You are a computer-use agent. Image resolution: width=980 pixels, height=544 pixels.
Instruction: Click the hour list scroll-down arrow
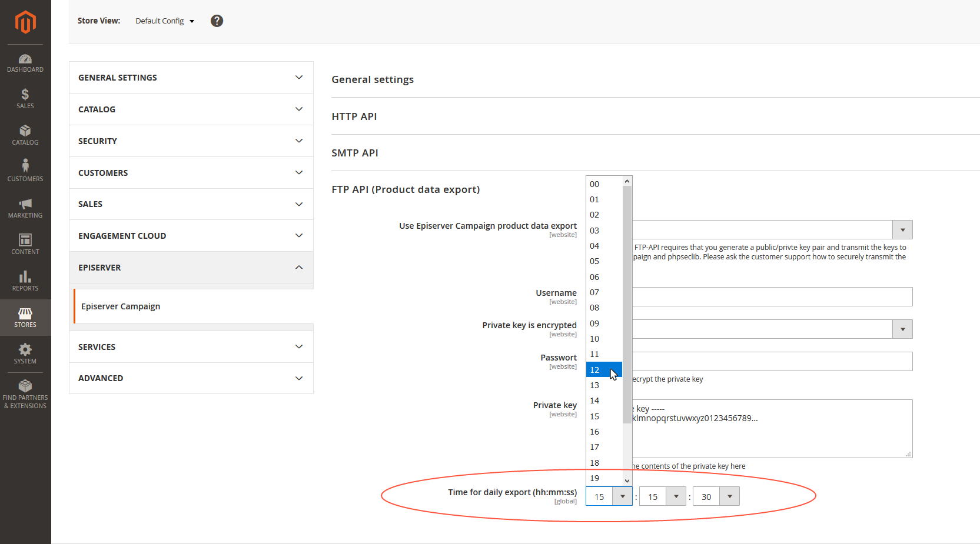pos(627,480)
